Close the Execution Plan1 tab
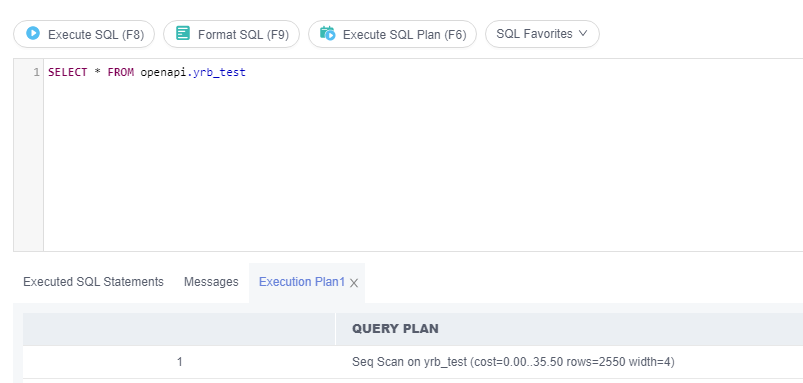This screenshot has height=383, width=803. [354, 283]
